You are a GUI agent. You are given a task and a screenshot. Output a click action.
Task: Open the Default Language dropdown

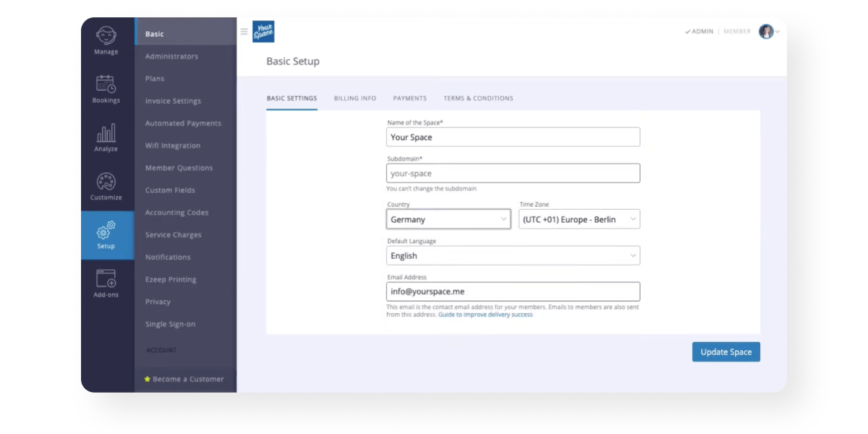513,255
